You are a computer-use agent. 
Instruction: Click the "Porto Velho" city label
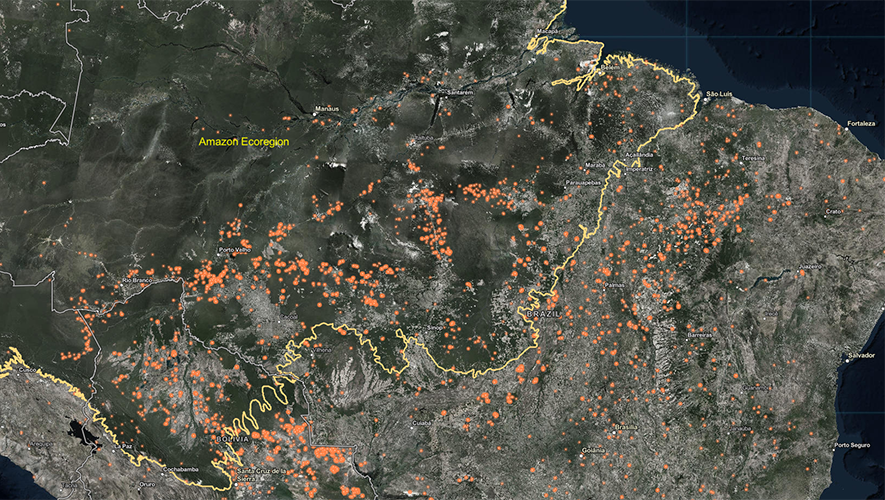(x=234, y=250)
